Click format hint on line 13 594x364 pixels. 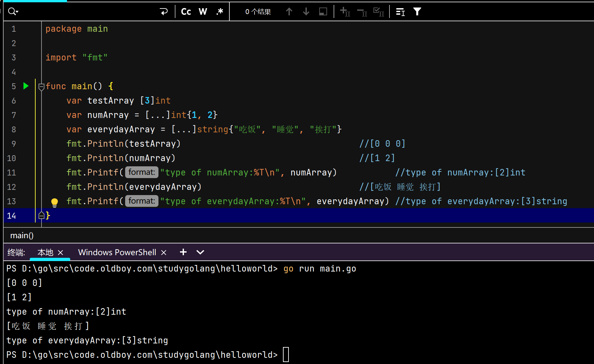point(142,201)
